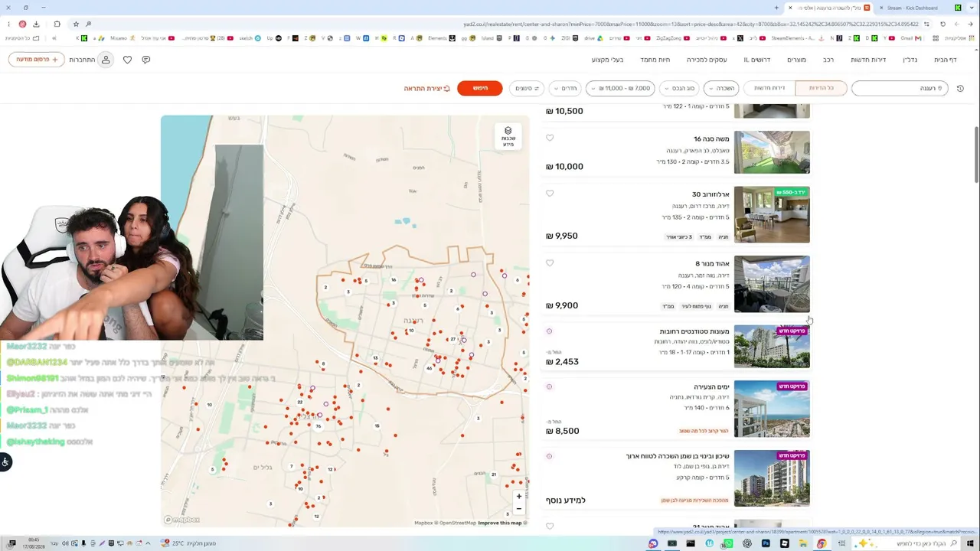Image resolution: width=980 pixels, height=551 pixels.
Task: Open the דף הבית nav item
Action: (x=946, y=60)
